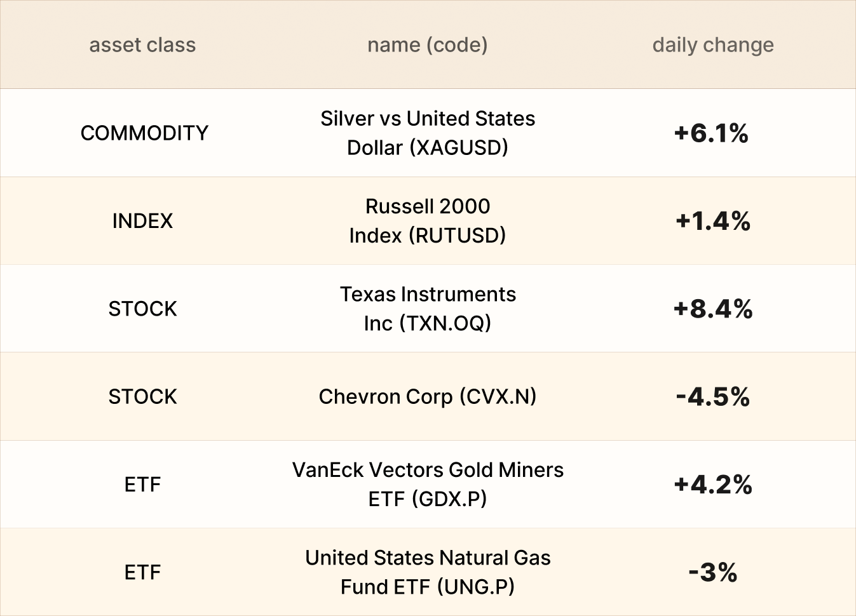Click the +1.4% daily change value
The width and height of the screenshot is (856, 616).
point(713,221)
